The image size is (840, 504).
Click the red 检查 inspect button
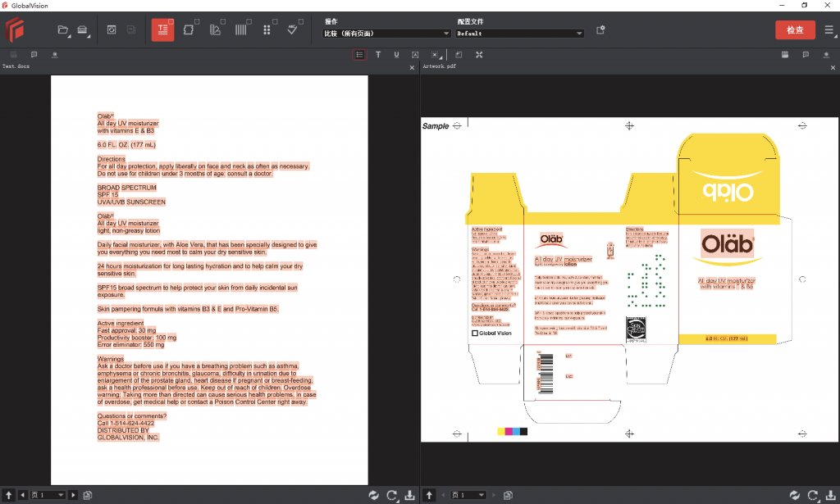pos(795,30)
